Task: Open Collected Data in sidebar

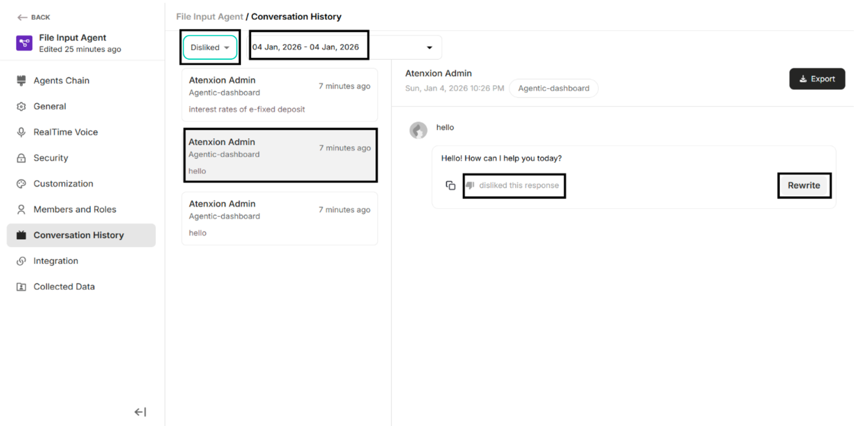Action: pos(64,287)
